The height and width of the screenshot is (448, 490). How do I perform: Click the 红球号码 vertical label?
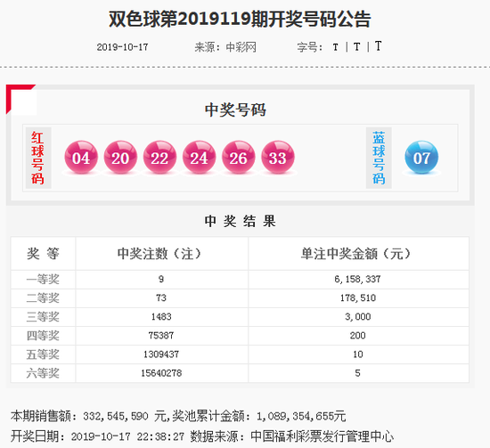click(x=37, y=158)
